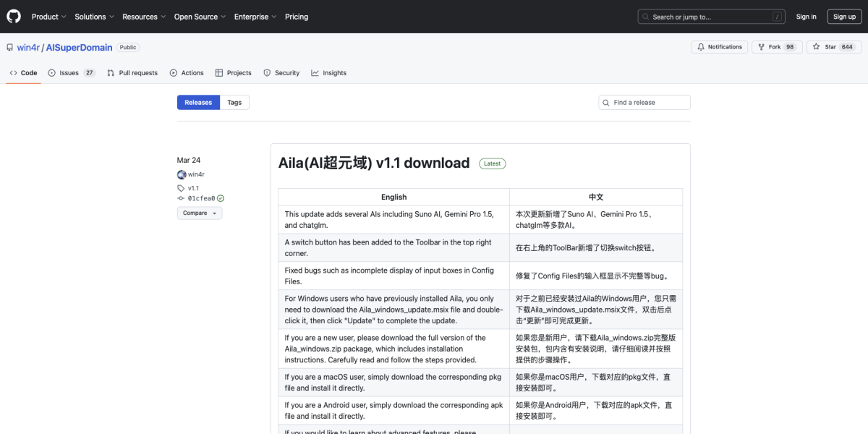Image resolution: width=868 pixels, height=434 pixels.
Task: Click the slash shortcut icon in the search bar
Action: tap(778, 16)
